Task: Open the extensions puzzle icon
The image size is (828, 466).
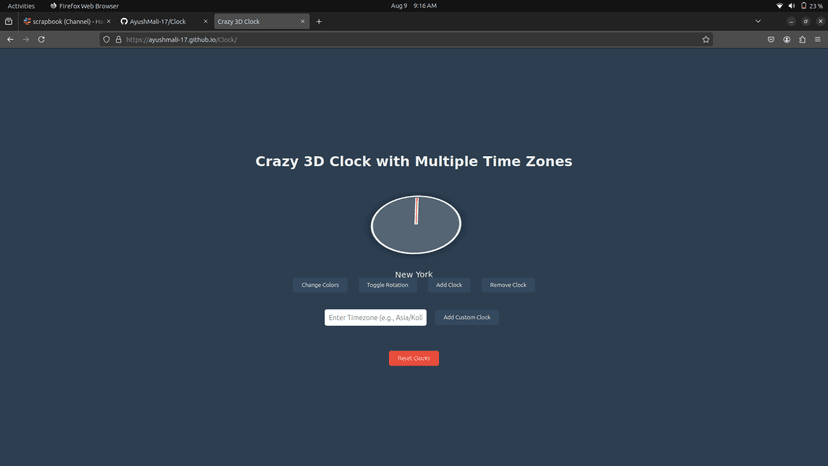Action: pos(802,40)
